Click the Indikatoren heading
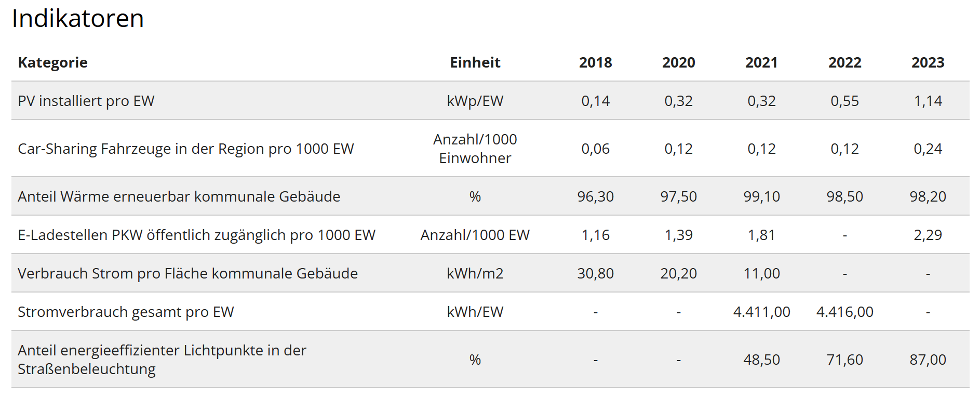Image resolution: width=980 pixels, height=398 pixels. tap(78, 19)
